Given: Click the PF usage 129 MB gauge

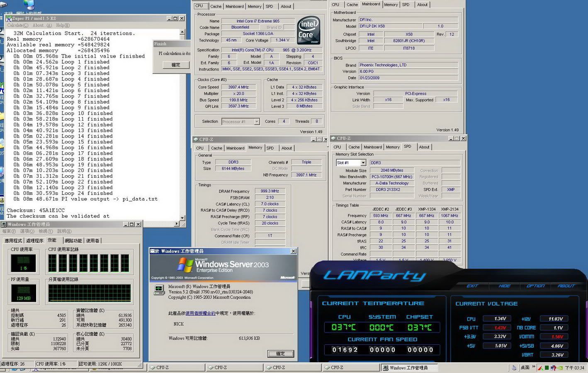Looking at the screenshot, I should [23, 293].
